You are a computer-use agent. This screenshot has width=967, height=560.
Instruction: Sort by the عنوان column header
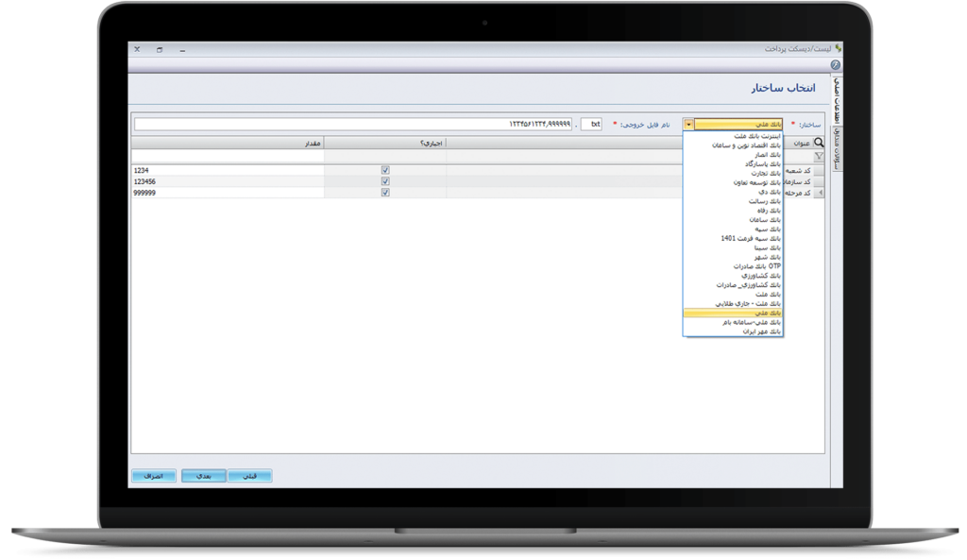pyautogui.click(x=802, y=144)
